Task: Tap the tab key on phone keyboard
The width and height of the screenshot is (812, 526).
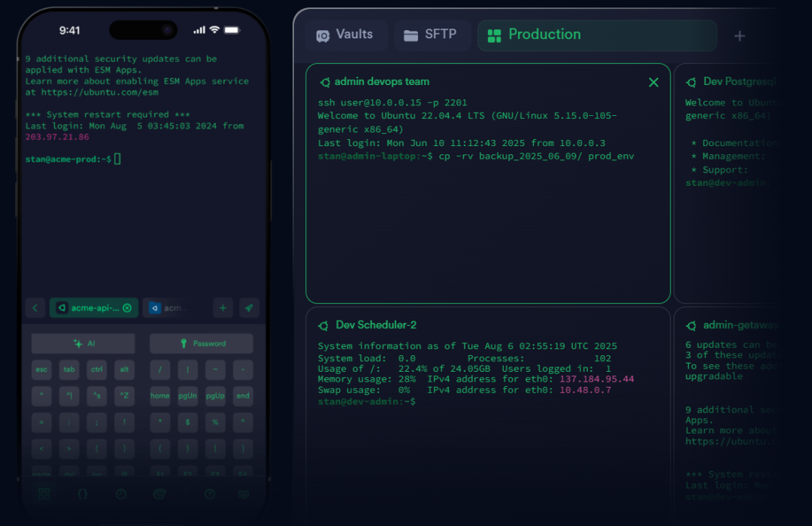Action: (x=69, y=369)
